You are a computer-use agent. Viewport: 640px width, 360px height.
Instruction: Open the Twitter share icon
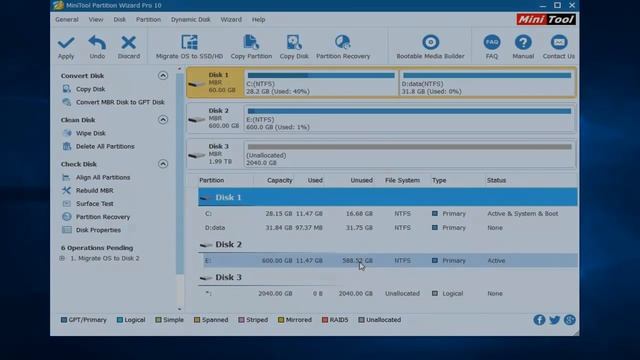tap(554, 320)
